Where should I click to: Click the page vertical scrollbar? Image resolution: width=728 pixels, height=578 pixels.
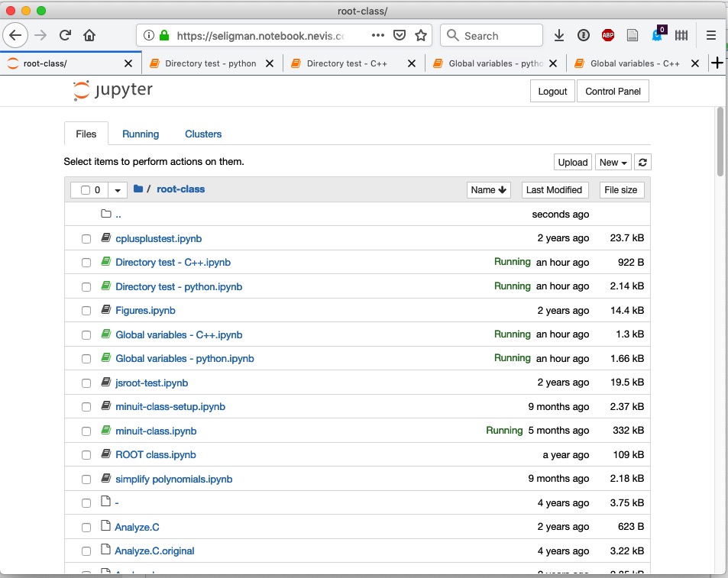[720, 142]
